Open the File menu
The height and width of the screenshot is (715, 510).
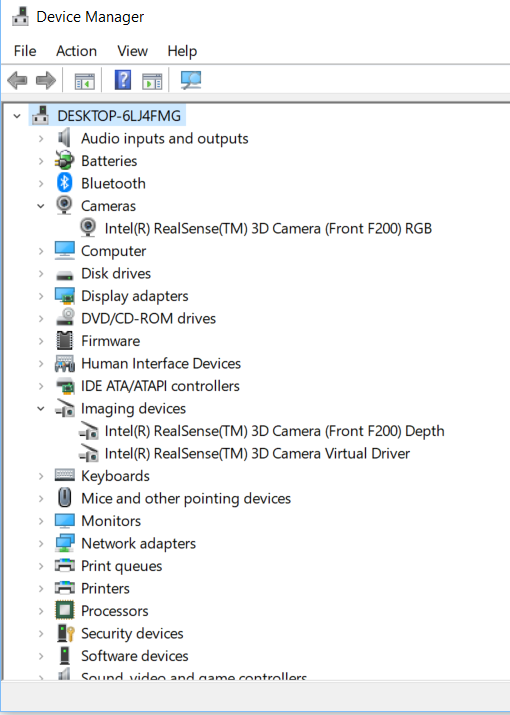coord(25,51)
